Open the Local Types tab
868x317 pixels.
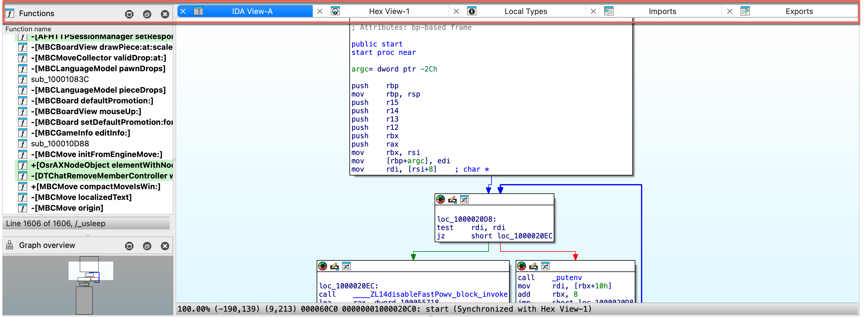525,11
